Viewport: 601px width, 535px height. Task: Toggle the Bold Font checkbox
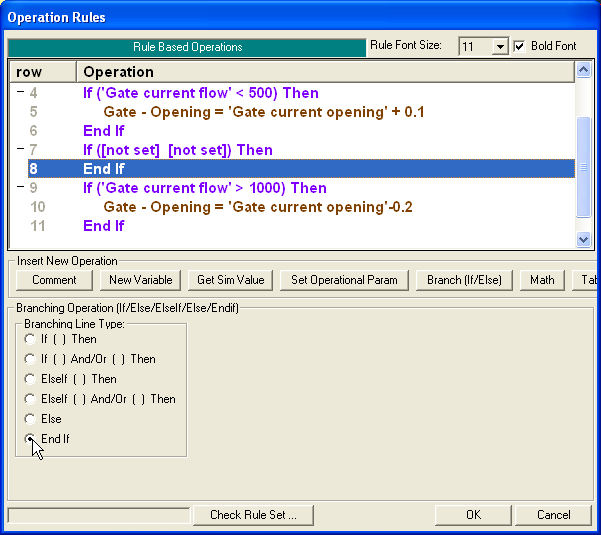point(519,46)
